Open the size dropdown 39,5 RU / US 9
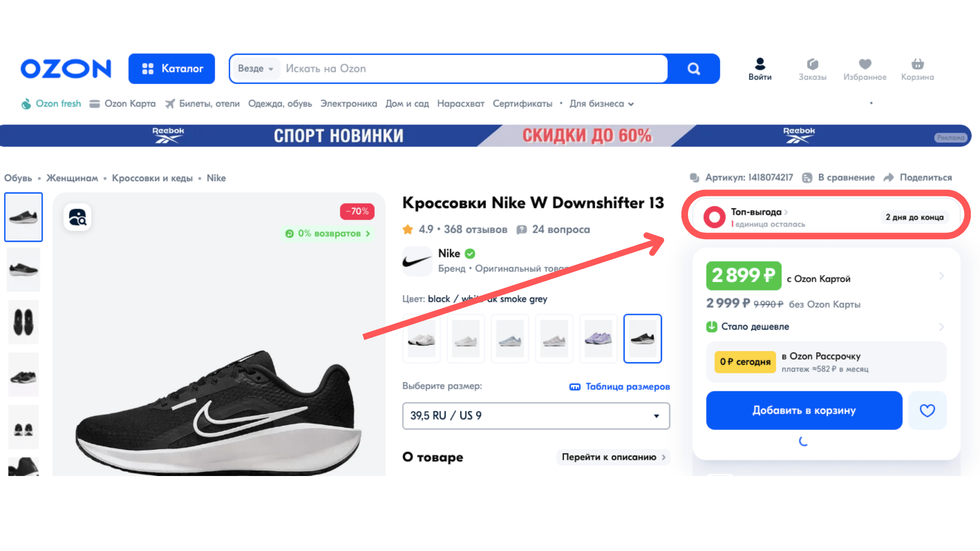The height and width of the screenshot is (551, 980). click(536, 416)
